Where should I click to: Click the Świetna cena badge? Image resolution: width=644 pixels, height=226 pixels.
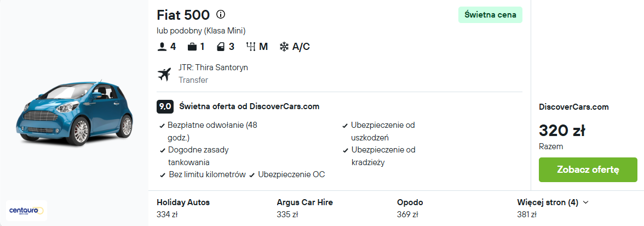pos(491,15)
